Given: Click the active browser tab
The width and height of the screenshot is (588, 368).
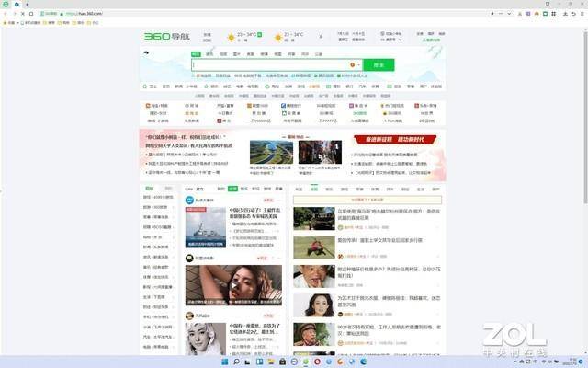Looking at the screenshot, I should tap(17, 4).
